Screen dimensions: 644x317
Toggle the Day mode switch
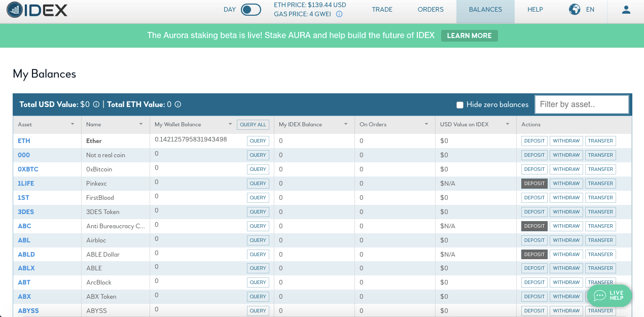[x=251, y=10]
